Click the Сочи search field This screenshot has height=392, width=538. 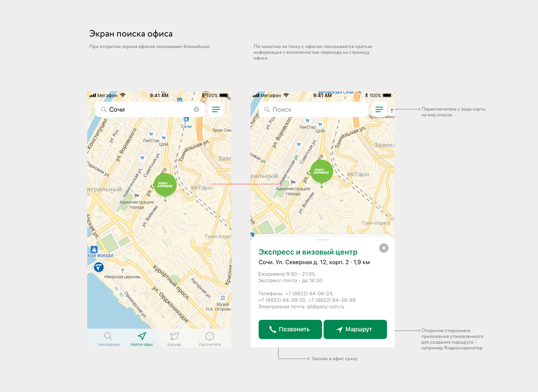coord(150,109)
